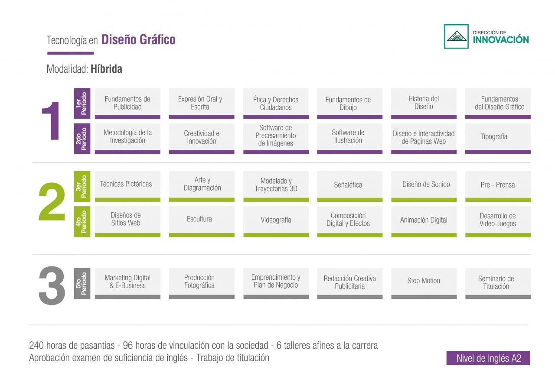Screen dimensions: 555x392
Task: Click the purple underline bar below the title
Action: click(70, 53)
